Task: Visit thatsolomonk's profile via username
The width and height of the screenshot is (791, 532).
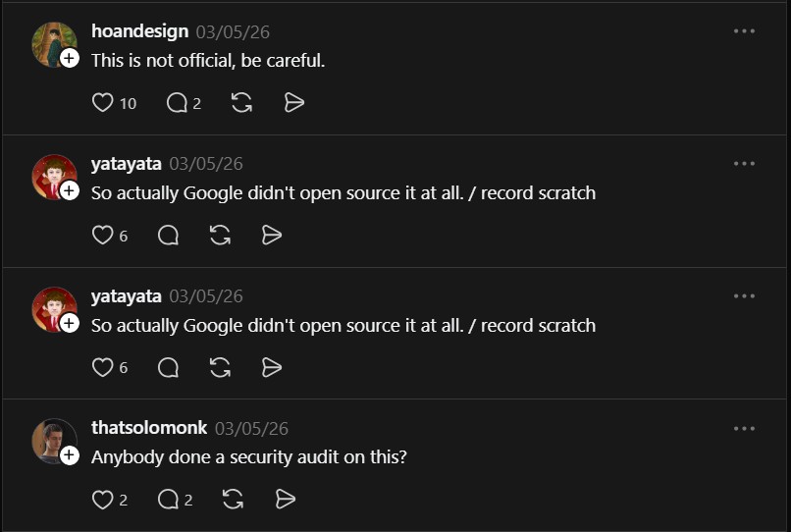Action: [149, 428]
